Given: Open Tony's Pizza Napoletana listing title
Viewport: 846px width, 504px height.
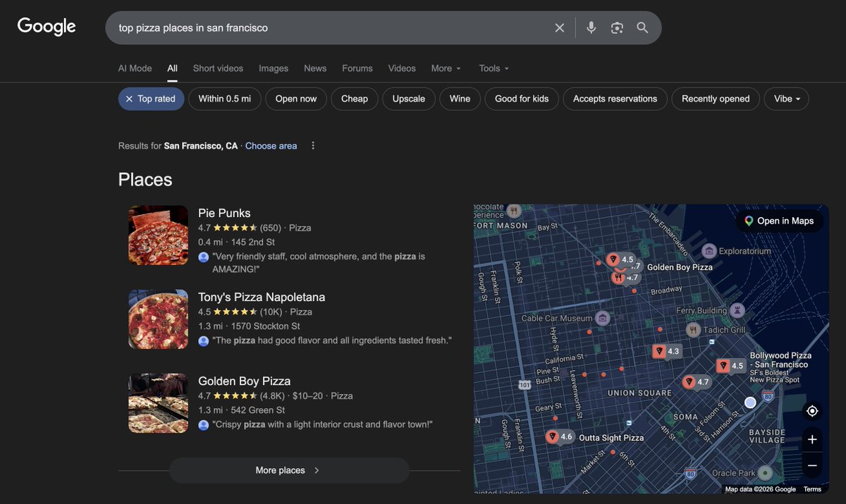Looking at the screenshot, I should click(x=262, y=297).
